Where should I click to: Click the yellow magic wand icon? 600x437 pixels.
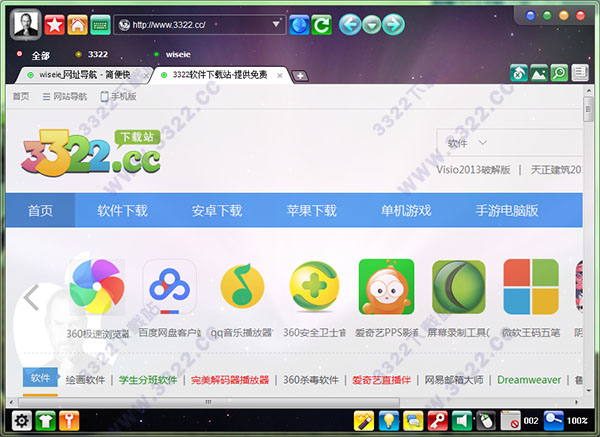click(x=364, y=421)
